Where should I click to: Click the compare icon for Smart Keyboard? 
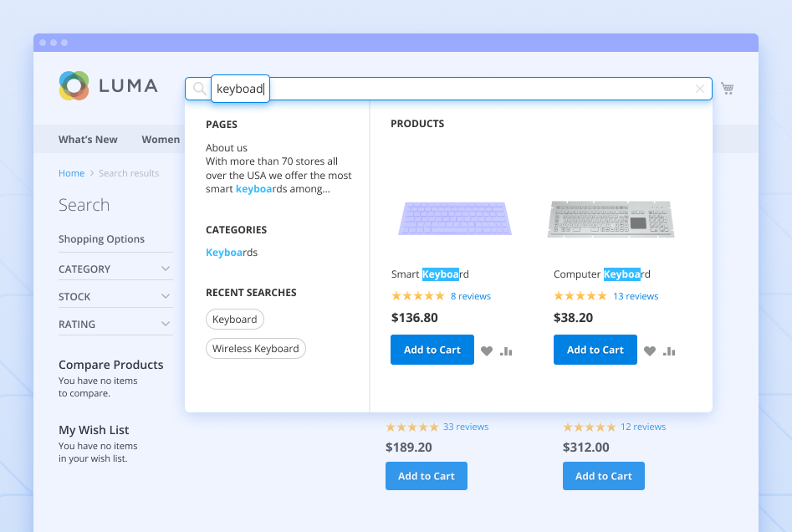click(505, 351)
